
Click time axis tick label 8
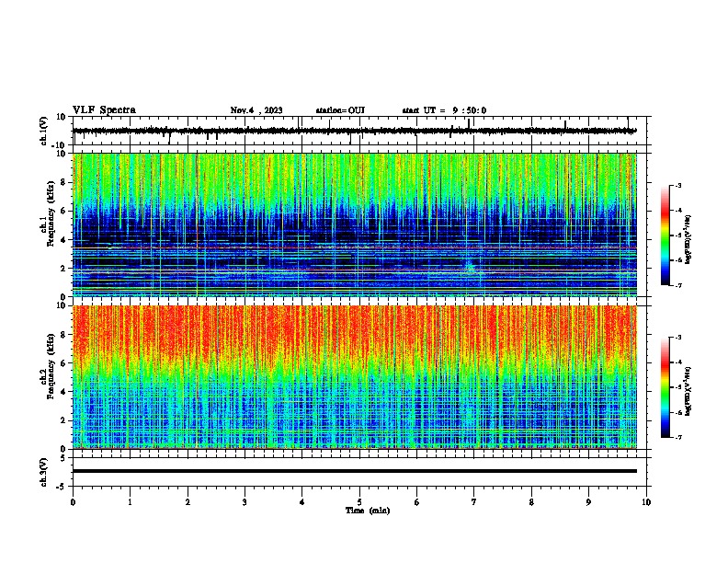(531, 502)
